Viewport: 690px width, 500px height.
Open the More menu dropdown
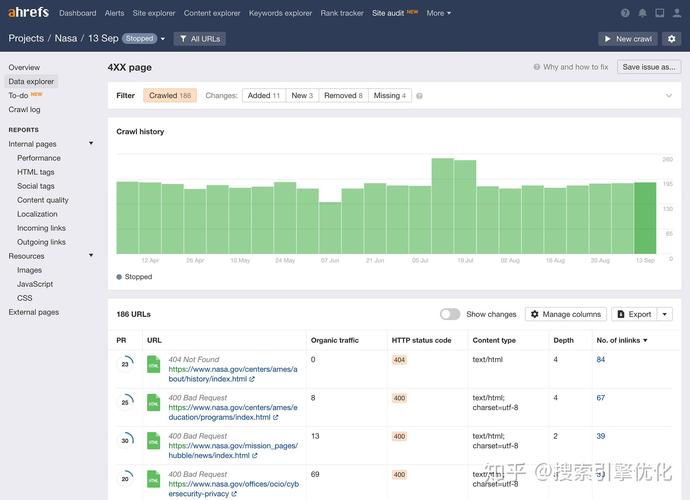[x=438, y=13]
